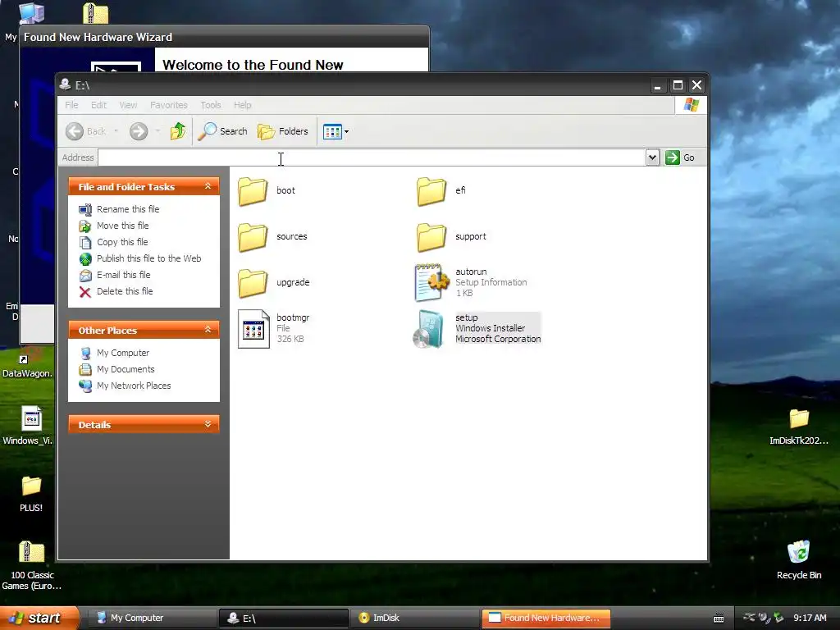Open the Tools menu
Viewport: 840px width, 630px height.
point(211,105)
